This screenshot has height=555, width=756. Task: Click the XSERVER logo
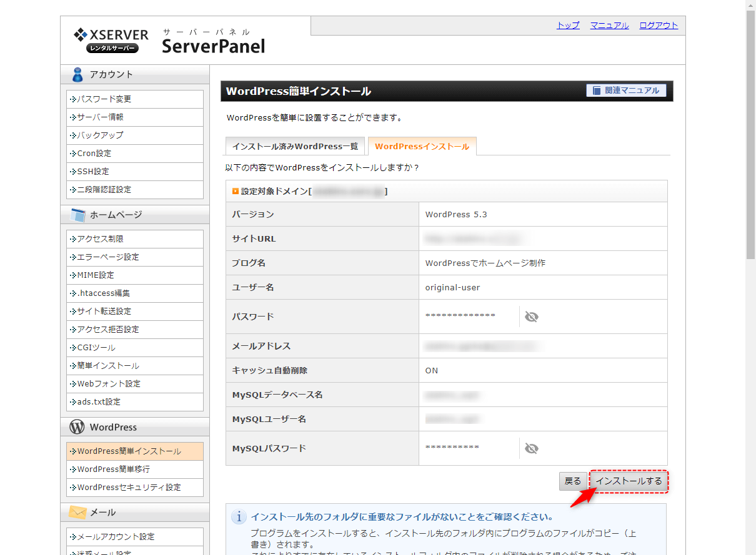click(x=111, y=40)
